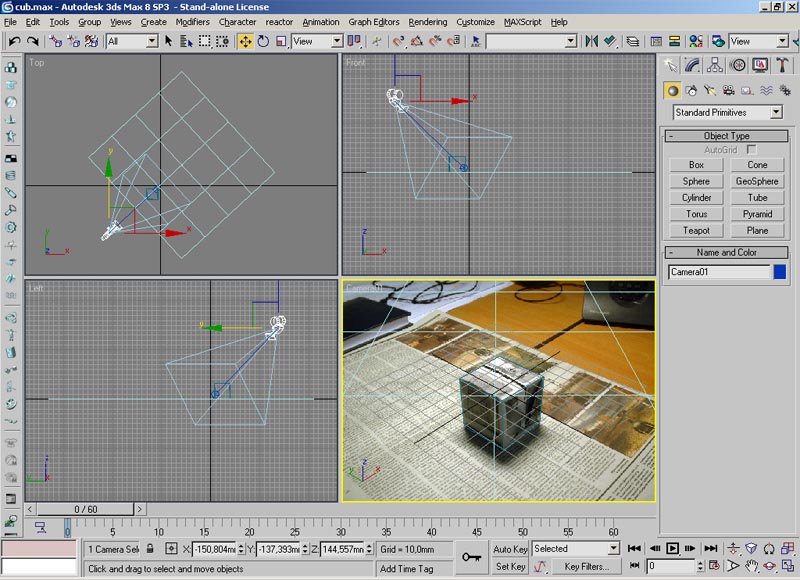Click the Teapot primitive button
The height and width of the screenshot is (580, 800).
pos(696,230)
